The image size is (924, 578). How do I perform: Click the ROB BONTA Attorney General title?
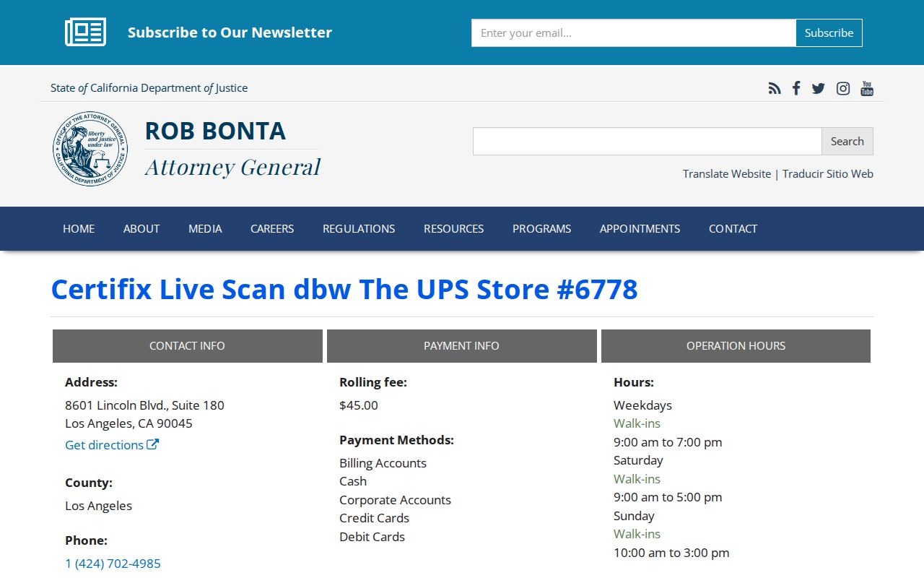tap(232, 148)
